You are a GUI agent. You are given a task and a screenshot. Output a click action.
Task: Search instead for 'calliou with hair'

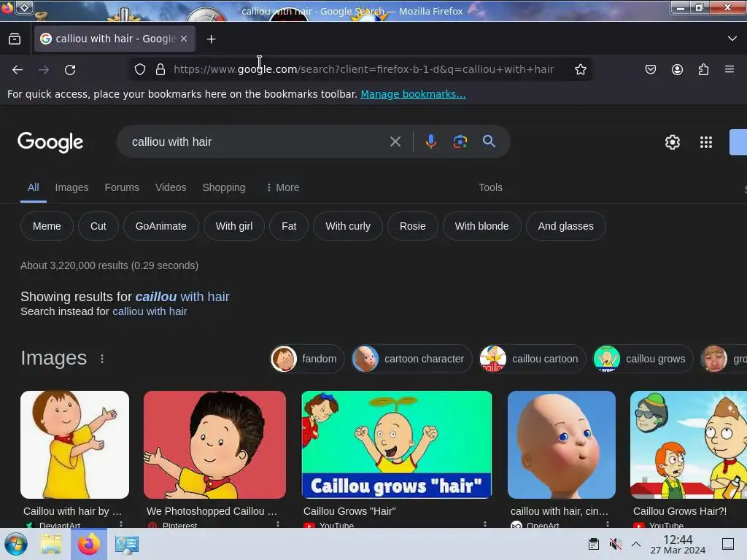tap(150, 311)
